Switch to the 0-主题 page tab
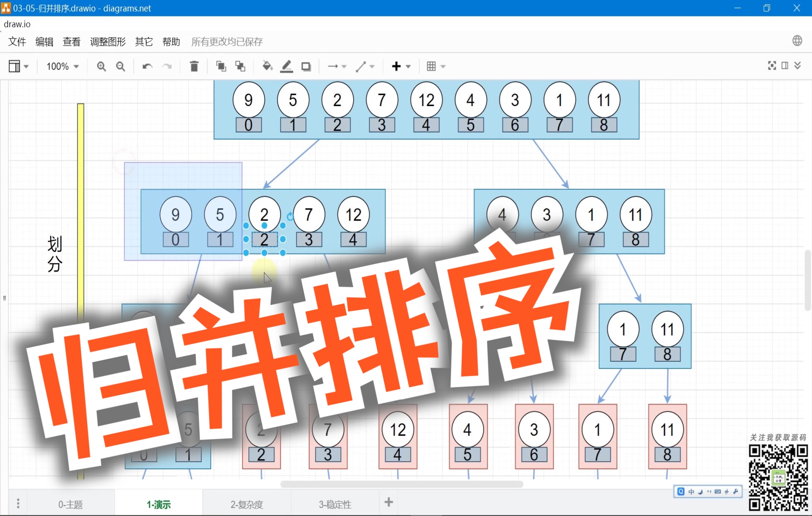The image size is (812, 516). tap(71, 504)
